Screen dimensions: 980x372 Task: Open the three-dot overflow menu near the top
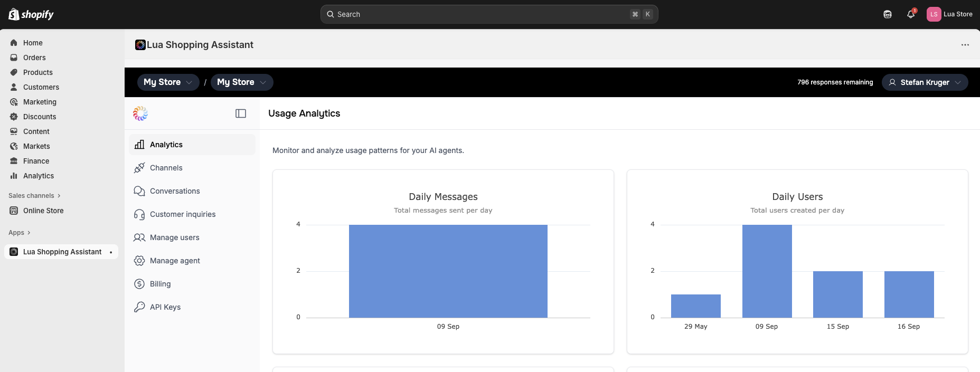coord(965,45)
